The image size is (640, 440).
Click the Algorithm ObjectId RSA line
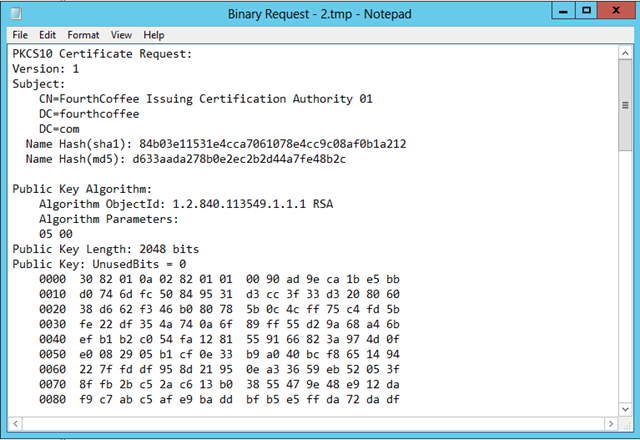[186, 204]
